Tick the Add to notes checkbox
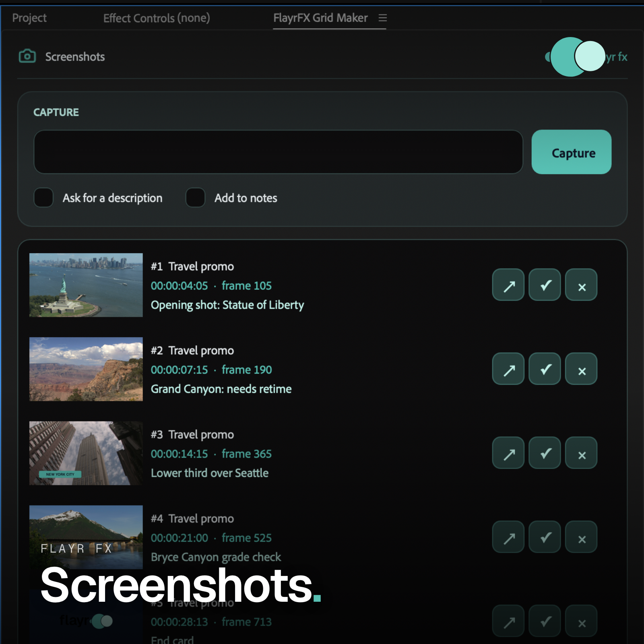 click(195, 198)
